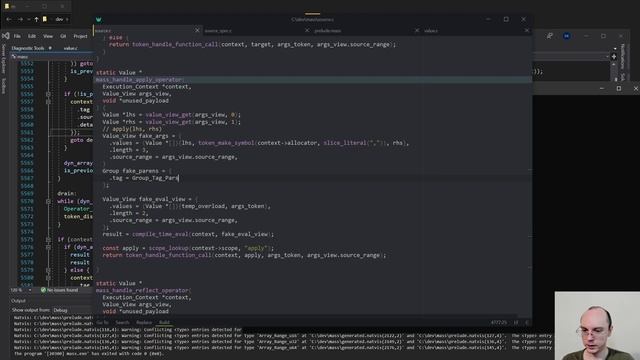Click the folder icon in Explorer address bar

point(45,19)
